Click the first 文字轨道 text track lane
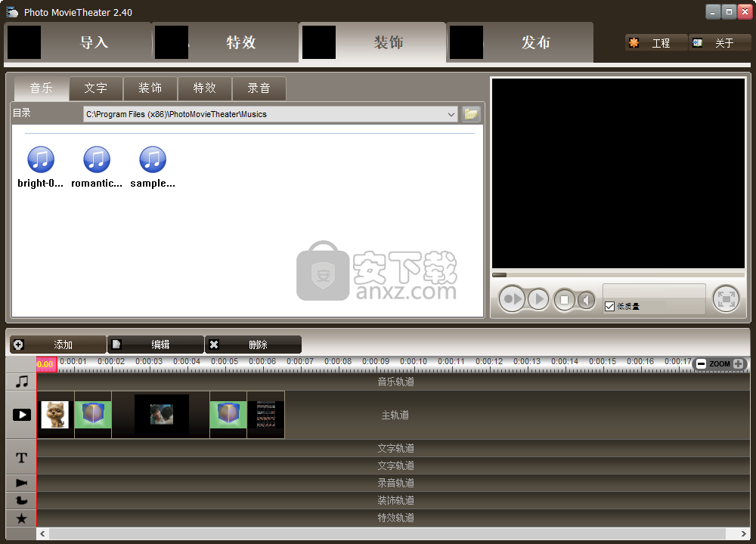 (393, 448)
